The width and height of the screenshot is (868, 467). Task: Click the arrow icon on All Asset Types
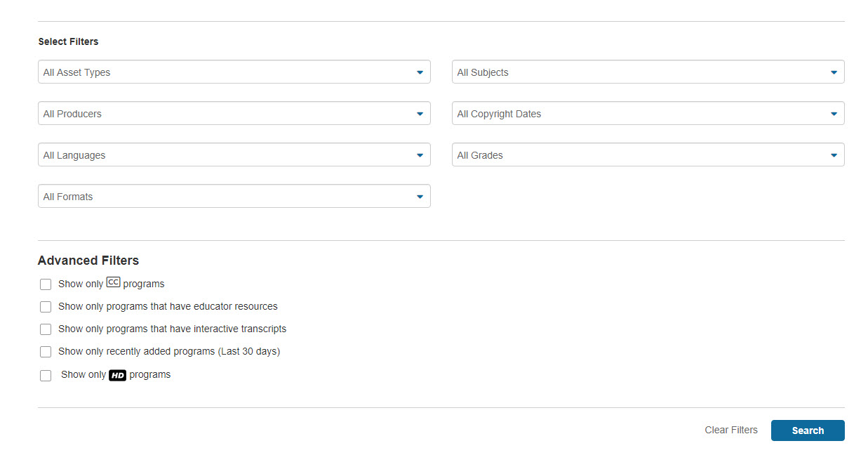[420, 72]
